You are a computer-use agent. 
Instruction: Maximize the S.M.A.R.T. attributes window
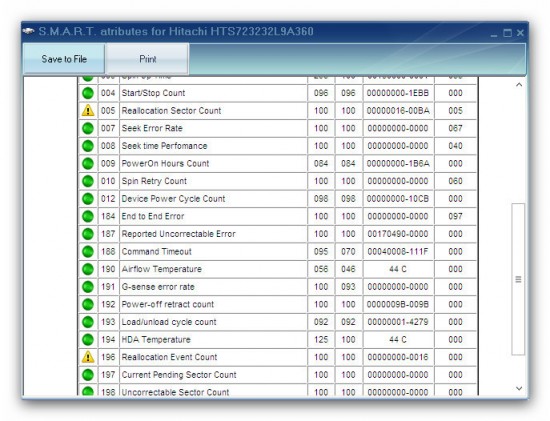(507, 33)
